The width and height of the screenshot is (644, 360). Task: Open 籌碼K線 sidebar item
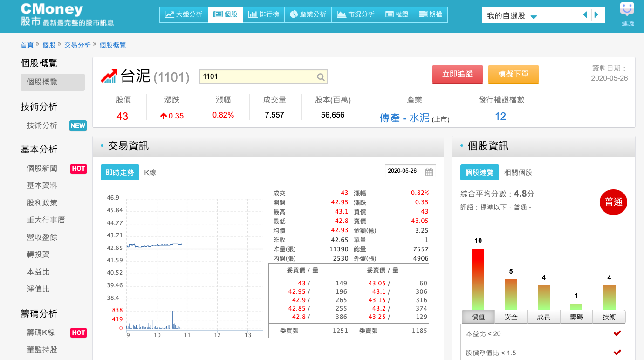[41, 332]
